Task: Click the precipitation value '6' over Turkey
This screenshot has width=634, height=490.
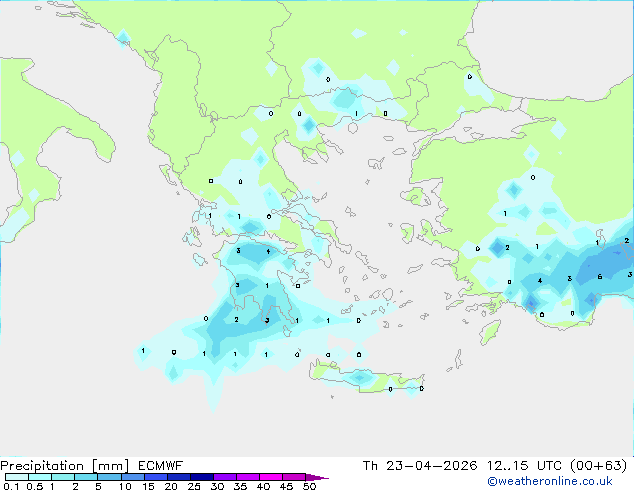Action: tap(600, 277)
